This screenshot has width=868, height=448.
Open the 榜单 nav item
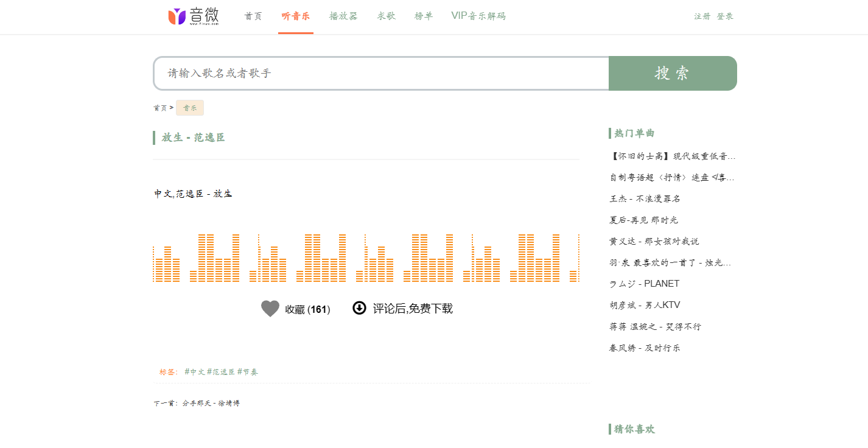tap(424, 16)
